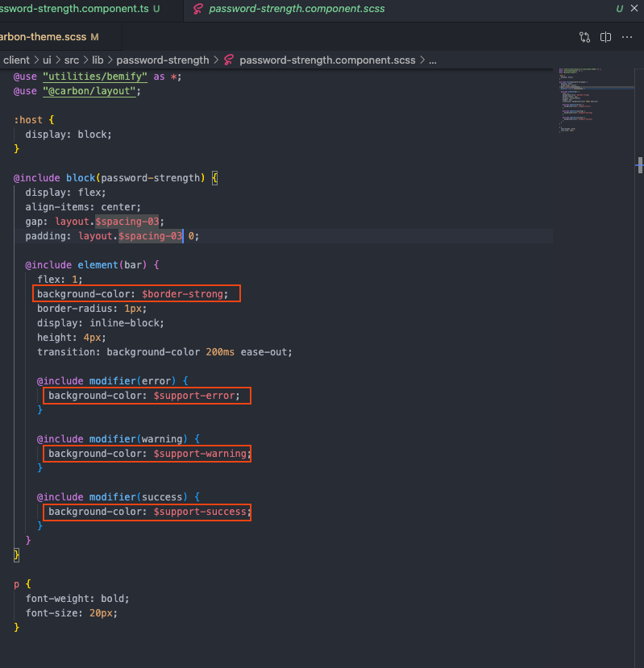
Task: Click the code minimap preview
Action: pyautogui.click(x=596, y=100)
